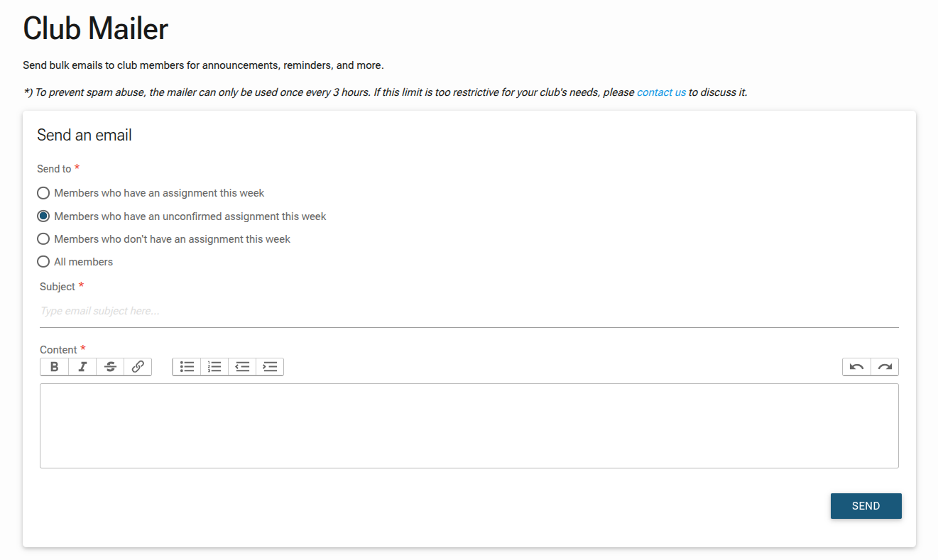Start a numbered list
This screenshot has height=560, width=938.
[x=214, y=367]
